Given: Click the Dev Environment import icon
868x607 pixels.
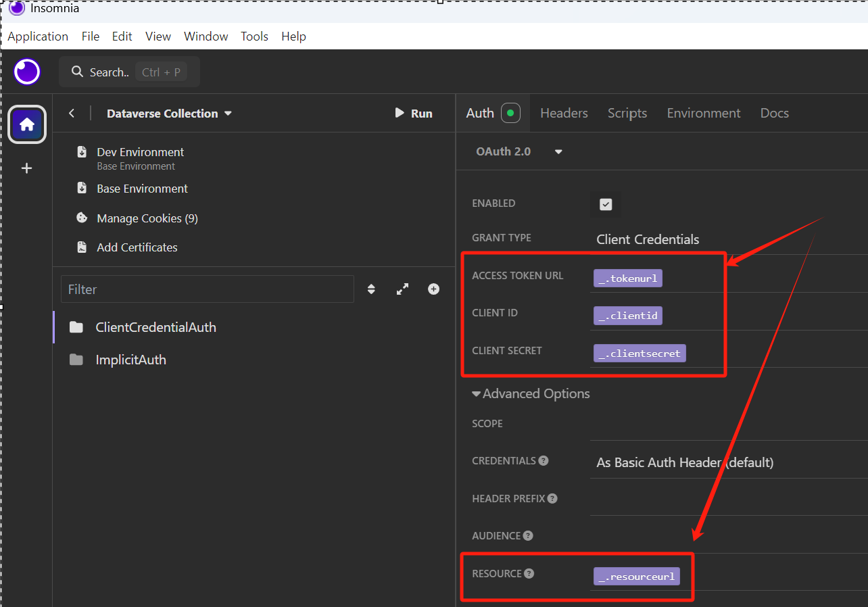Looking at the screenshot, I should coord(82,152).
